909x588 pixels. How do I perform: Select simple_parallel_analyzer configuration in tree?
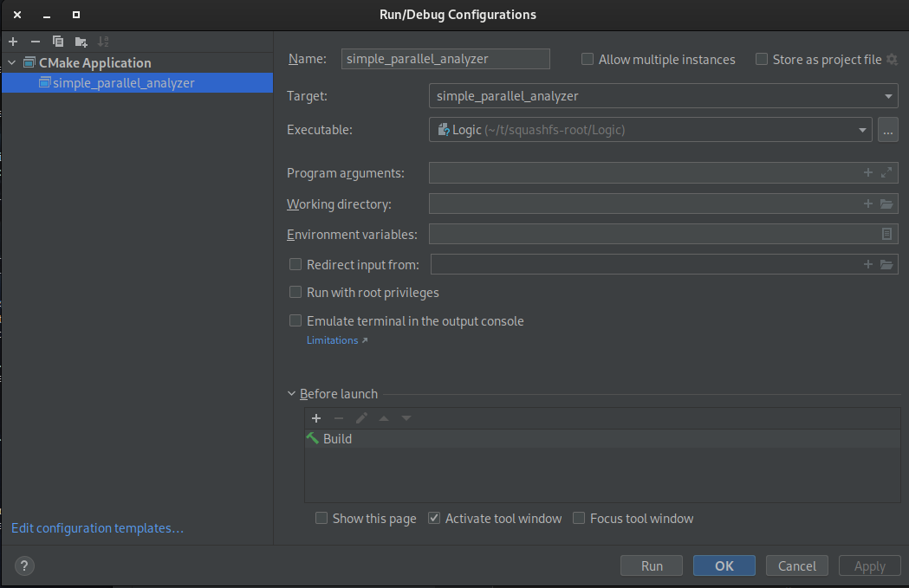tap(137, 83)
